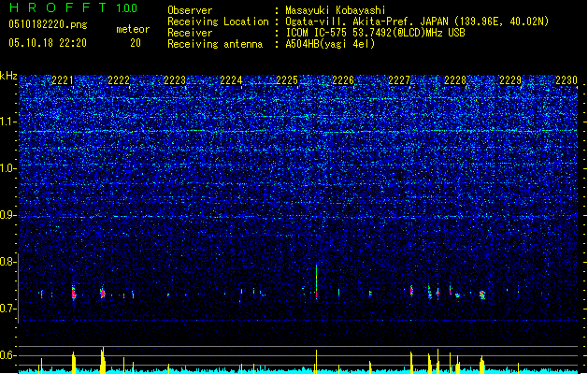Click the kHz axis unit label
This screenshot has height=374, width=588.
point(8,76)
